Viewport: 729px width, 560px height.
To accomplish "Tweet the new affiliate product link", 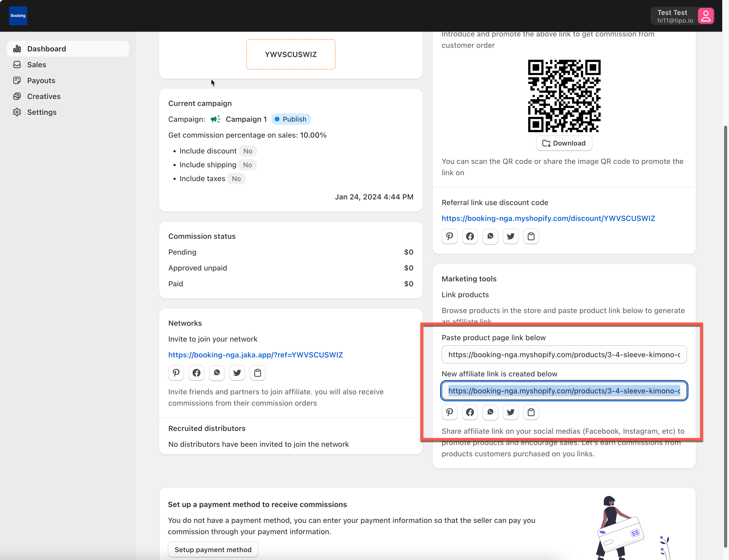I will tap(510, 412).
